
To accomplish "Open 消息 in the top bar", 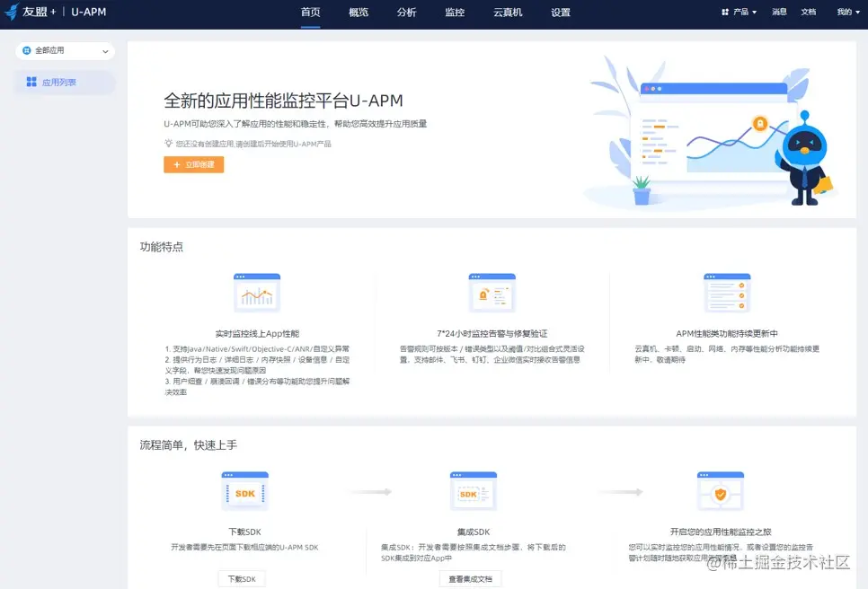I will click(x=779, y=12).
